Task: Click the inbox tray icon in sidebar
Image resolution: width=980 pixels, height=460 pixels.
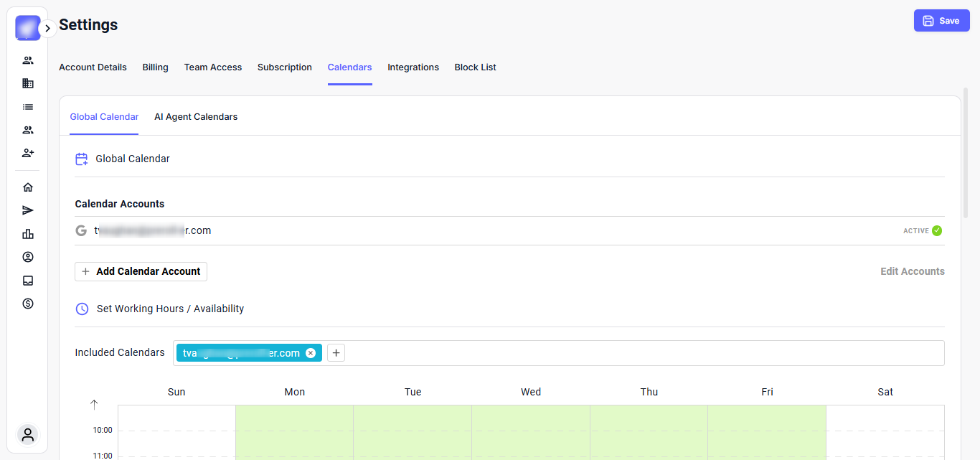Action: (28, 281)
